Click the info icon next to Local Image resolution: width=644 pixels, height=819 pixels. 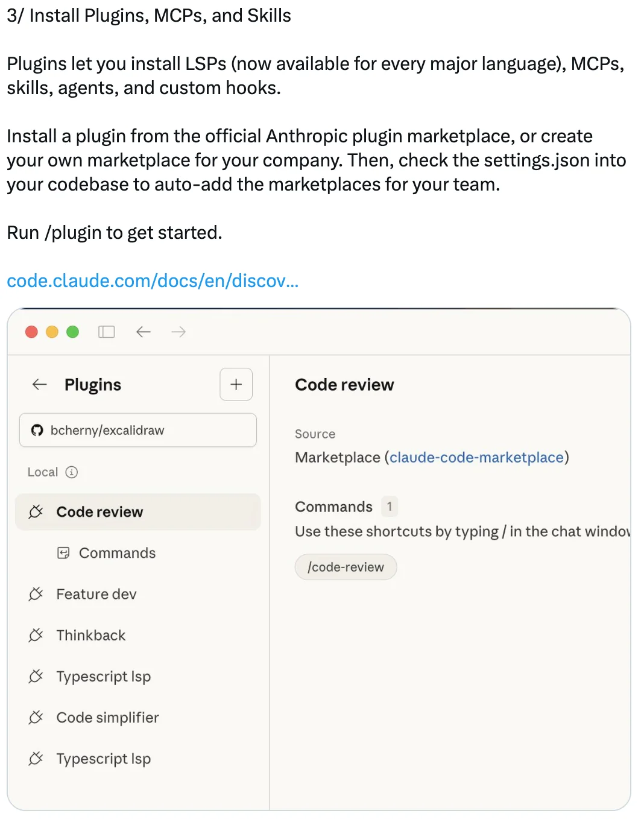(x=72, y=472)
